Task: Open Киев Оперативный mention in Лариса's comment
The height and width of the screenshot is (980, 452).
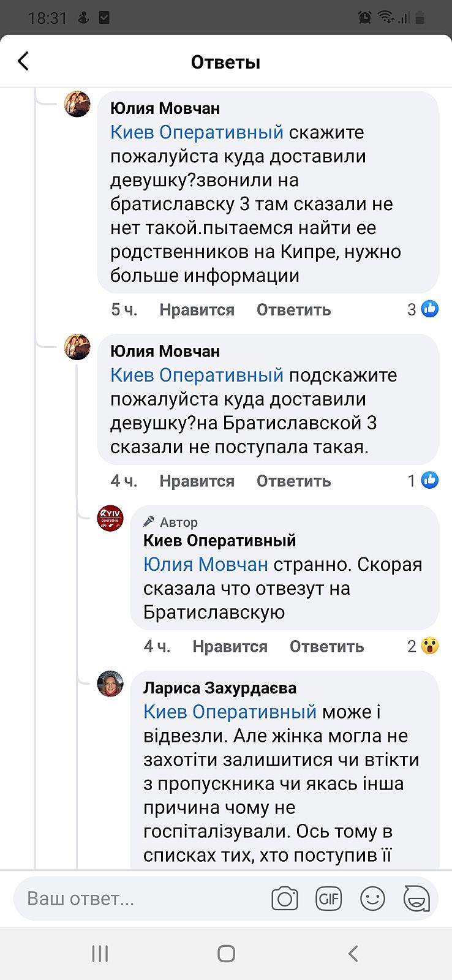Action: coord(230,712)
